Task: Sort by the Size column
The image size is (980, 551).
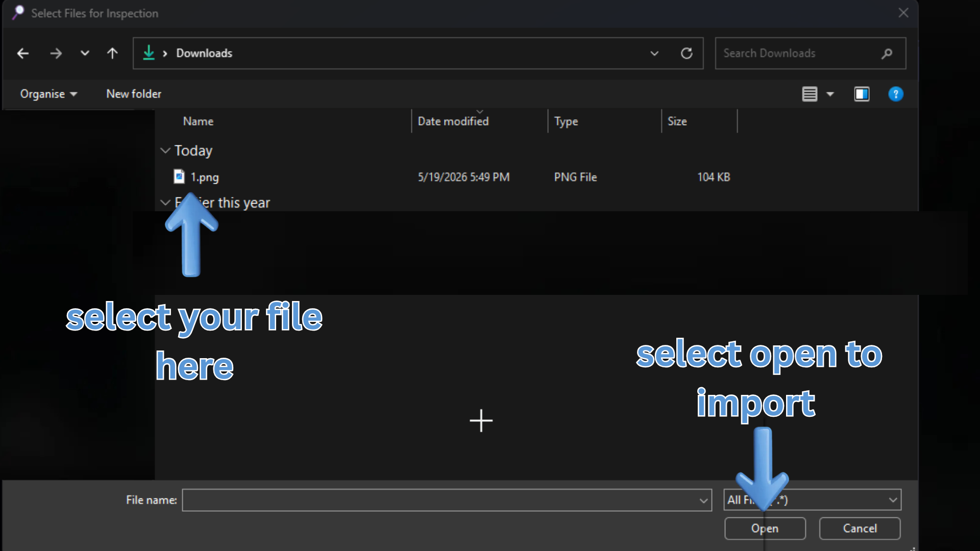Action: pos(677,121)
